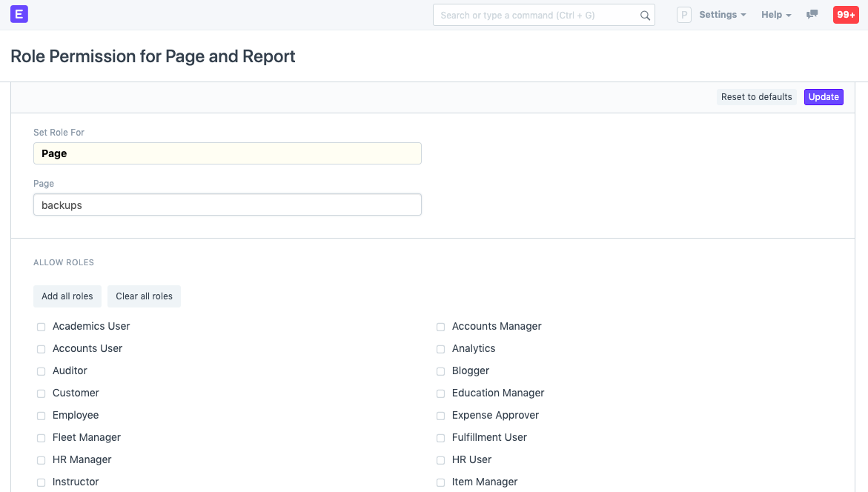Check the Accounts Manager role

[x=440, y=327]
